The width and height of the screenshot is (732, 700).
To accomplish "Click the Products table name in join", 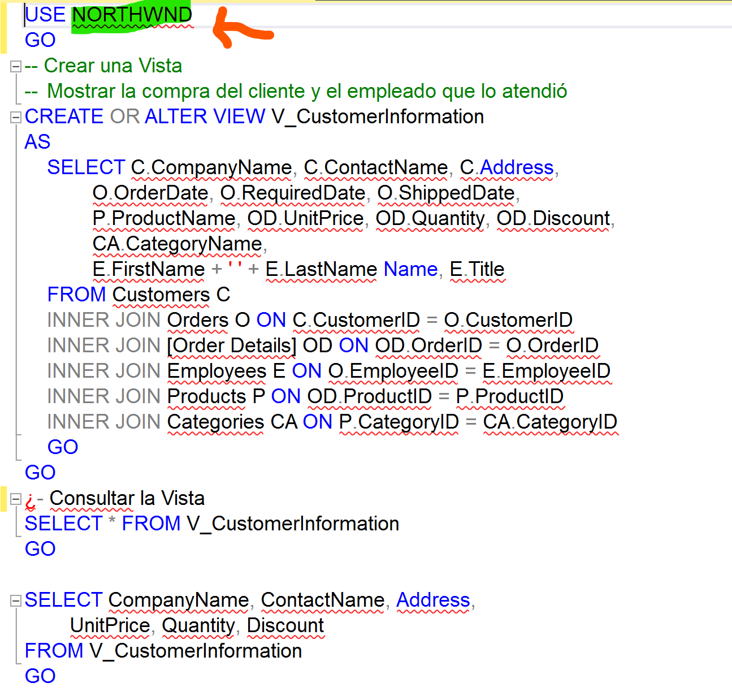I will (x=206, y=396).
